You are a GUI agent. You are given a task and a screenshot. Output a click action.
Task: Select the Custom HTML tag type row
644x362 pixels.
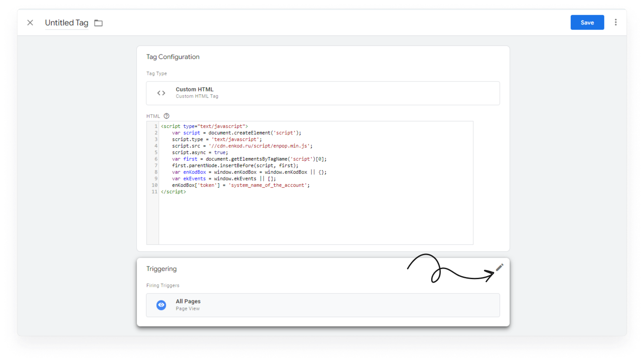(323, 93)
